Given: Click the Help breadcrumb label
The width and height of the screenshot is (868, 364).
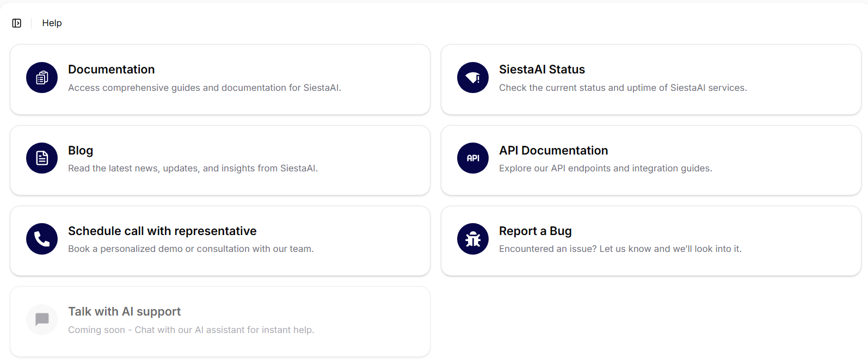Looking at the screenshot, I should pos(52,23).
